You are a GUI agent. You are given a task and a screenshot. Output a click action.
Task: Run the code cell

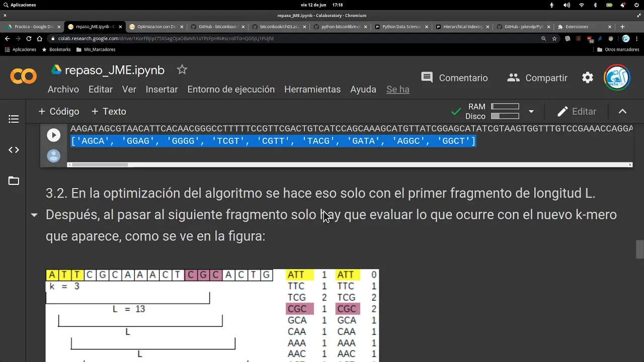pyautogui.click(x=53, y=135)
